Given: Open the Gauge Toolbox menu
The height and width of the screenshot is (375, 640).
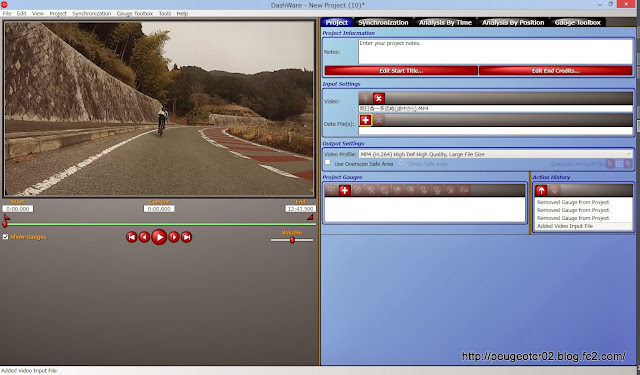Looking at the screenshot, I should (135, 13).
